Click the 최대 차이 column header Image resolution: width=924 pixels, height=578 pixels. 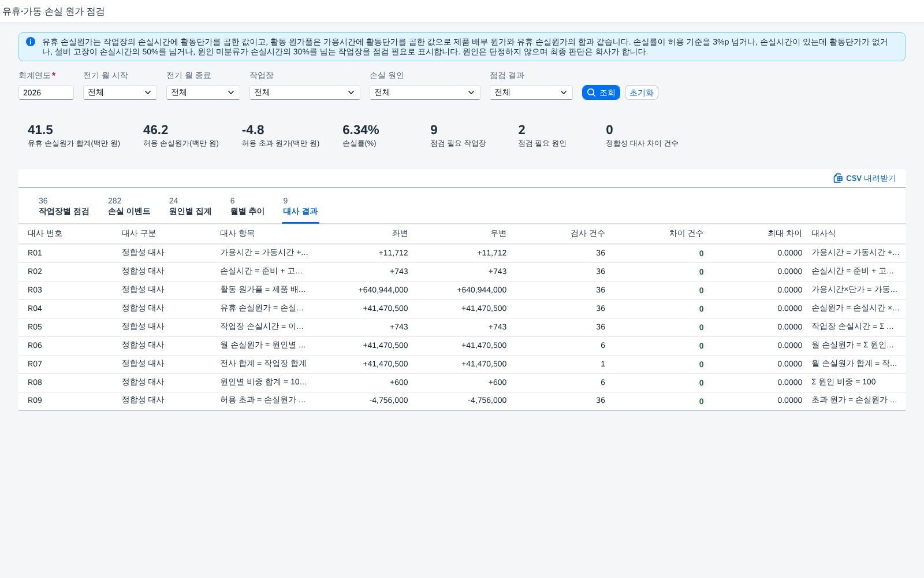click(x=784, y=234)
